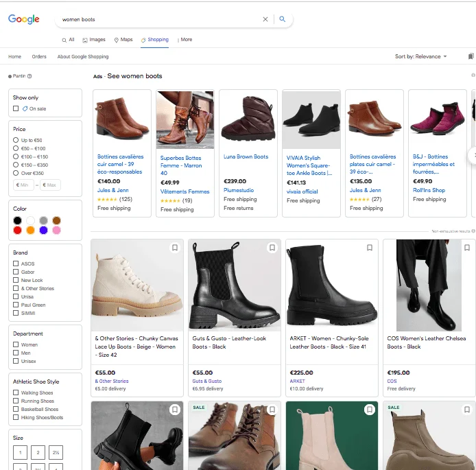Viewport: 476px width, 470px height.
Task: Visit the Roll'Ins Shop seller link
Action: (429, 190)
